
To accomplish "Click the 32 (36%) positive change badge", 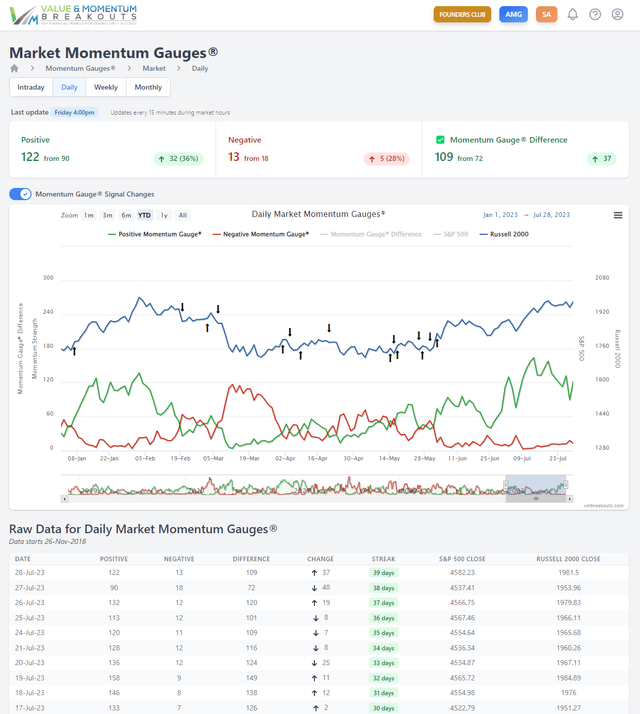I will 179,158.
